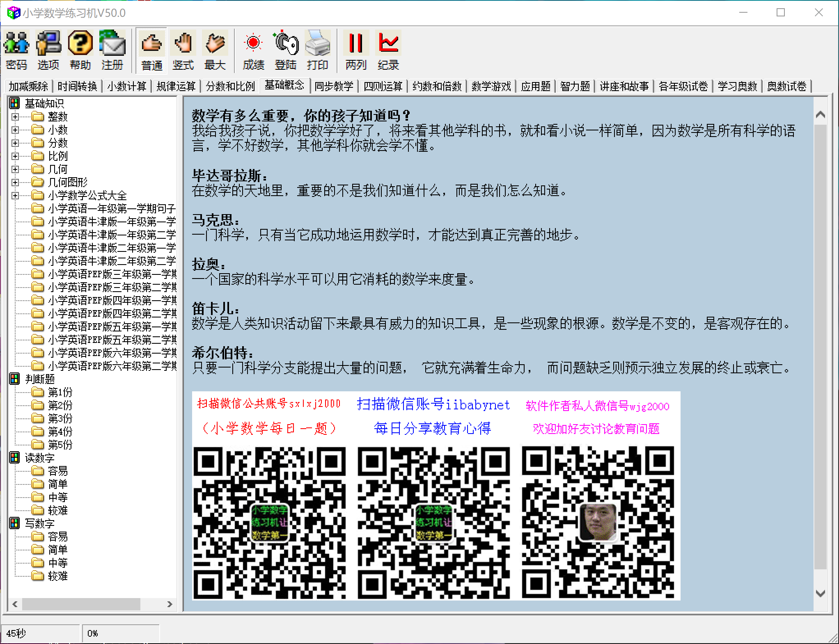Switch to the 时间转换 tab
This screenshot has width=839, height=644.
click(x=77, y=86)
